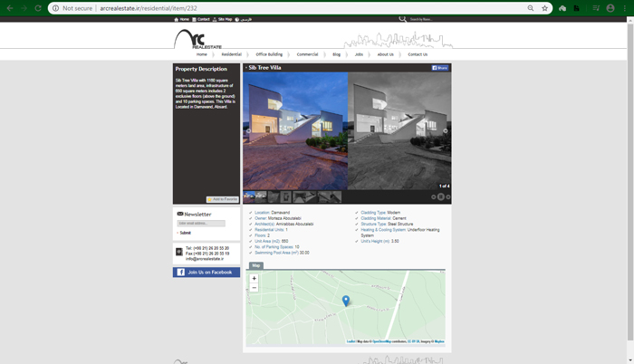Image resolution: width=634 pixels, height=364 pixels.
Task: Click the browser forward arrow
Action: [24, 8]
